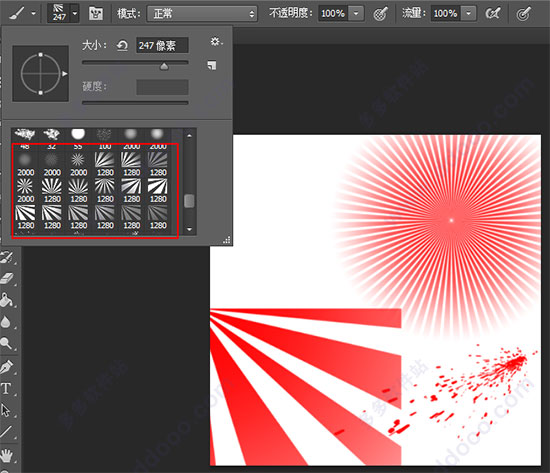Open the 不透明度 slider dropdown arrow

[356, 14]
